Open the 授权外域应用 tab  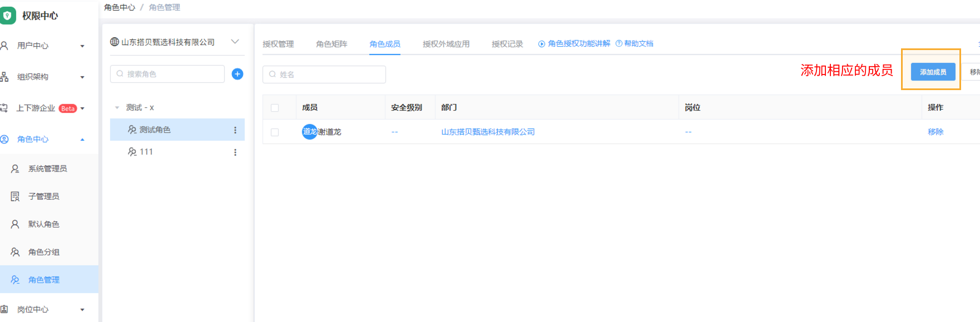[x=446, y=44]
